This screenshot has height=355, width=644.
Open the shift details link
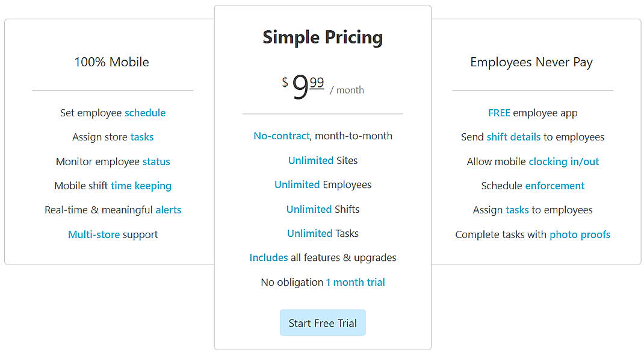[513, 137]
